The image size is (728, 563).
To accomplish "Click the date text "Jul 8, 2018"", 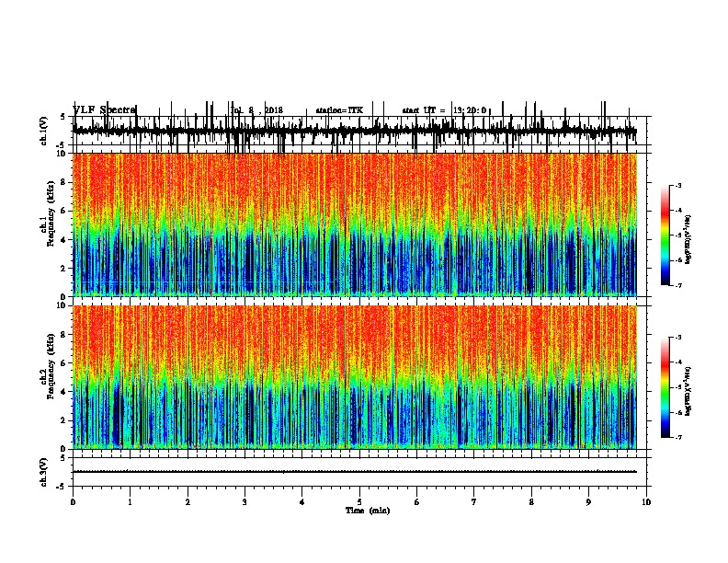I will tap(256, 110).
